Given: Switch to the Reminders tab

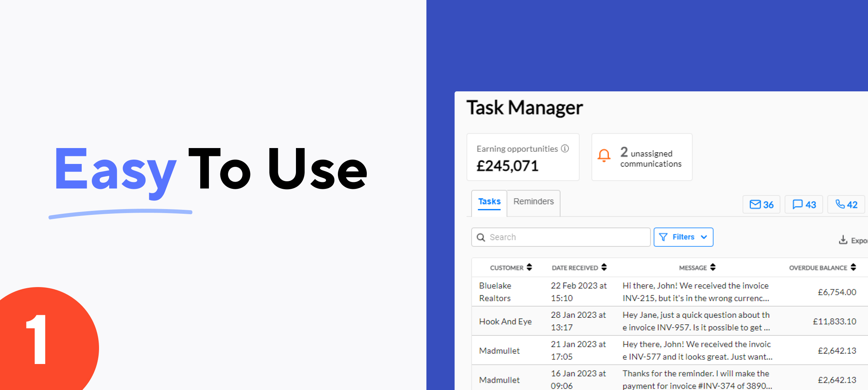Looking at the screenshot, I should click(x=533, y=201).
